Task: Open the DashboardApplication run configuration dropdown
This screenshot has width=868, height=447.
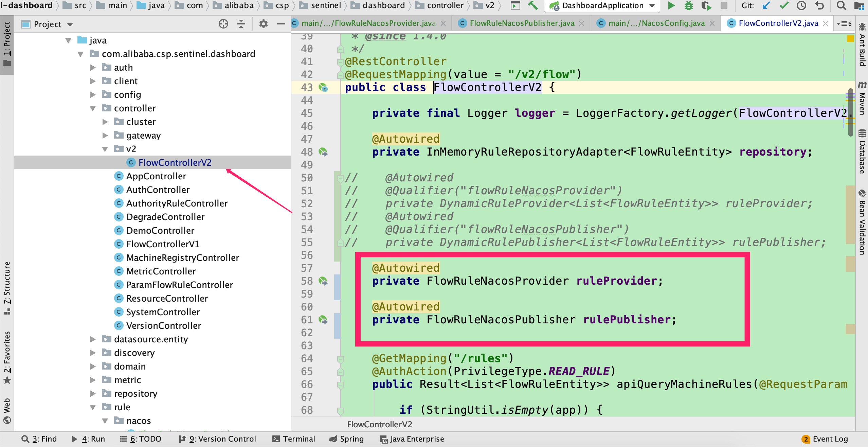Action: [603, 6]
